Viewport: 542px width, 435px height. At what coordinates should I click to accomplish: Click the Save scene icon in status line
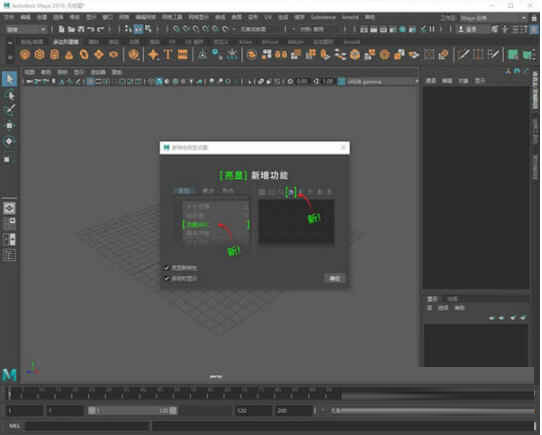tap(81, 29)
